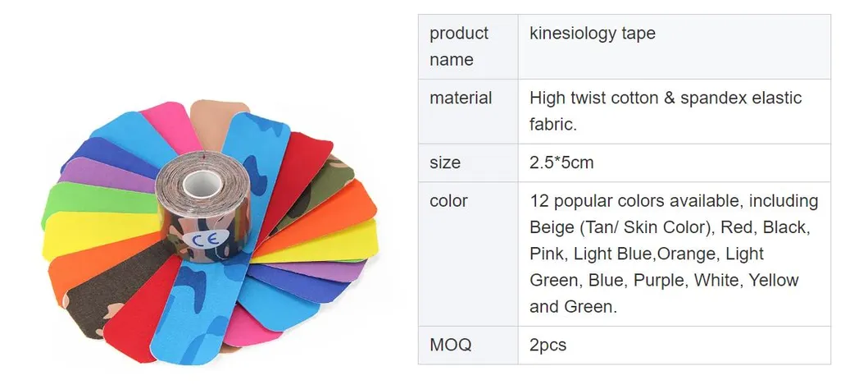Click the "MOQ" row label
The width and height of the screenshot is (868, 389).
point(450,345)
